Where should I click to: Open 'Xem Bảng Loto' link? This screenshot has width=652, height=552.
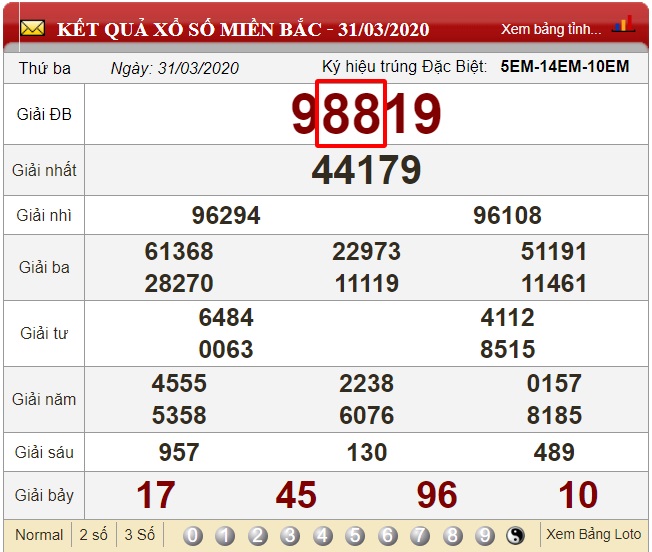(593, 534)
